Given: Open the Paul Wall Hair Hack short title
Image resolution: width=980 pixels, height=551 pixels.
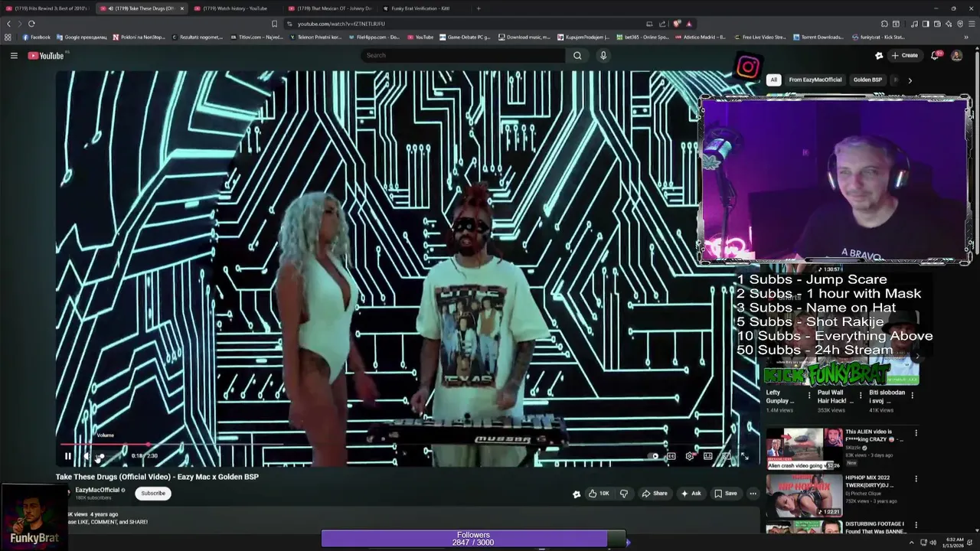Looking at the screenshot, I should pyautogui.click(x=835, y=396).
